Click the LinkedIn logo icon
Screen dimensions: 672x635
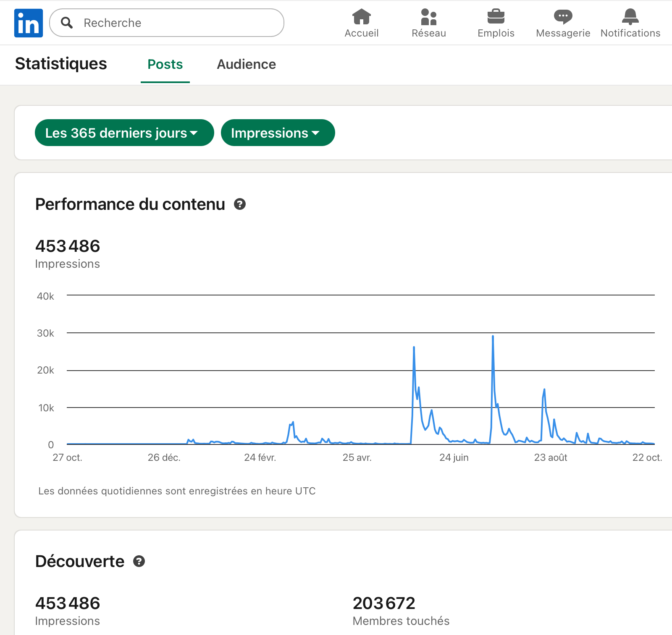[29, 23]
